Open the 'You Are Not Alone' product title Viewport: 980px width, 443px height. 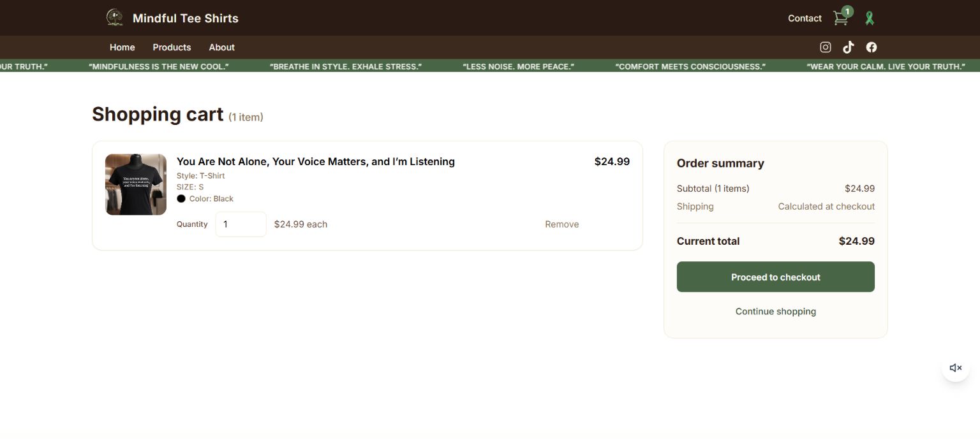tap(316, 162)
